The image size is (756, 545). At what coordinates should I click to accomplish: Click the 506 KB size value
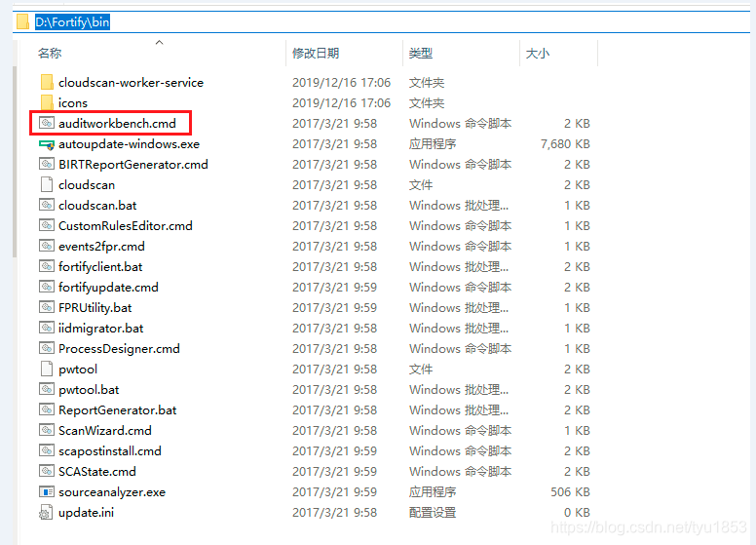pos(570,492)
